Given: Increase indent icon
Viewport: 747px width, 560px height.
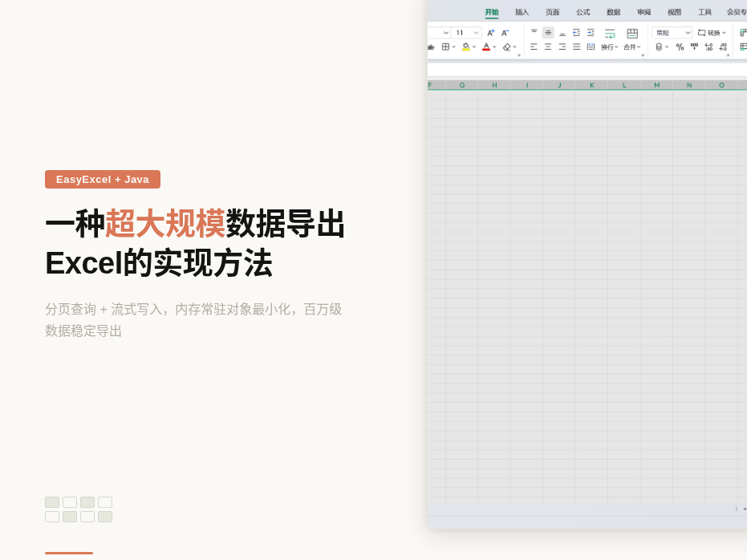Looking at the screenshot, I should pos(591,32).
